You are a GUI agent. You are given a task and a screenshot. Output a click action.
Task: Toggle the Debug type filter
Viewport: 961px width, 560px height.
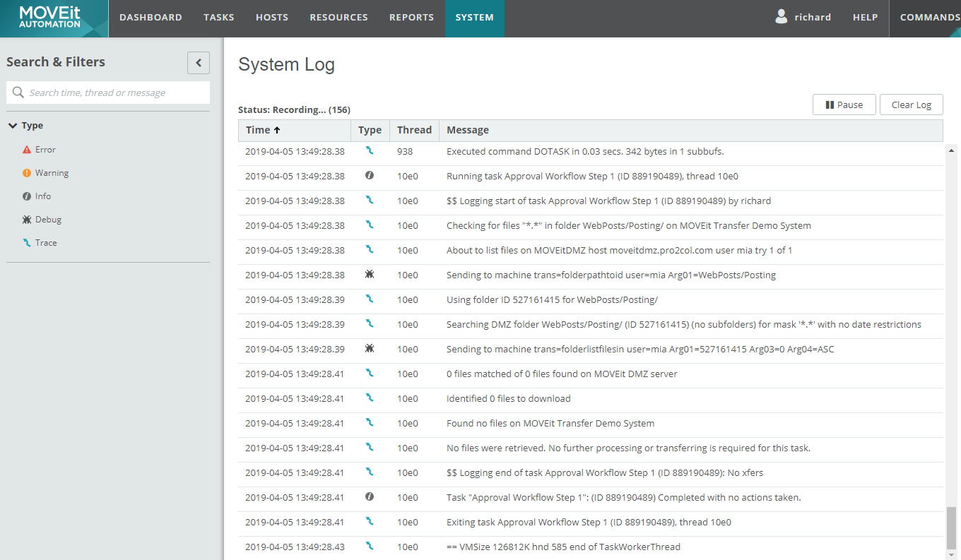(x=48, y=220)
